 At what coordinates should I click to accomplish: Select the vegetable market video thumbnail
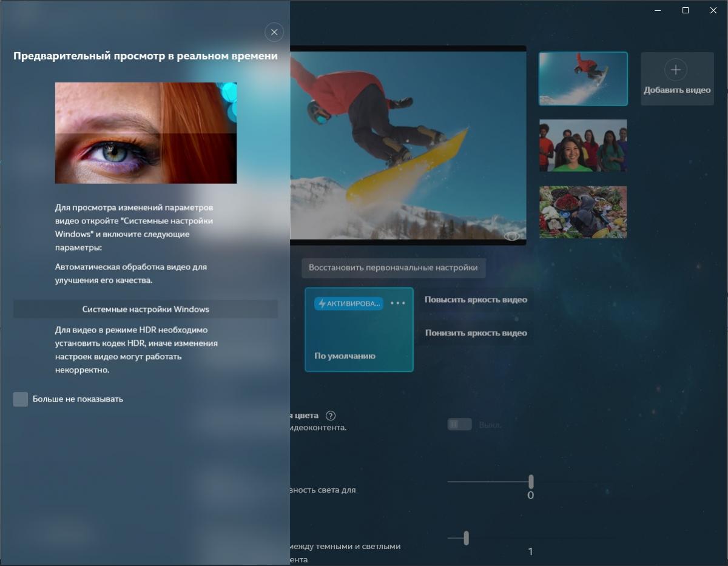pyautogui.click(x=583, y=212)
